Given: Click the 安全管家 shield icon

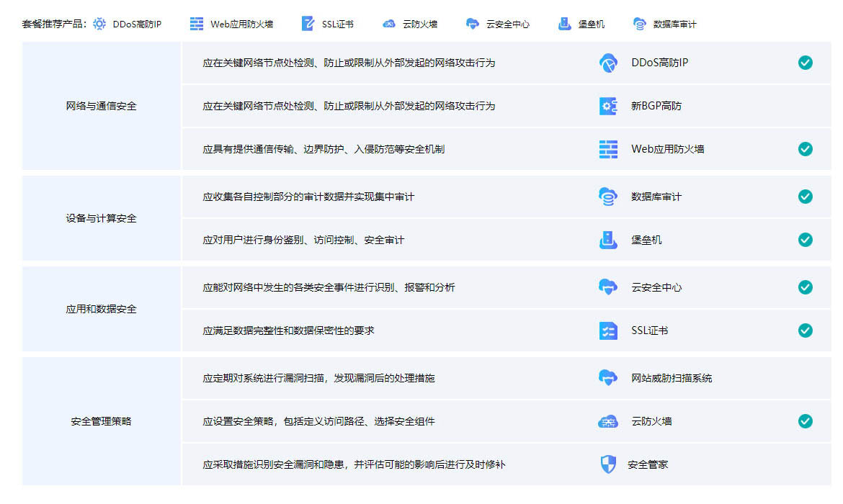Looking at the screenshot, I should pos(608,464).
